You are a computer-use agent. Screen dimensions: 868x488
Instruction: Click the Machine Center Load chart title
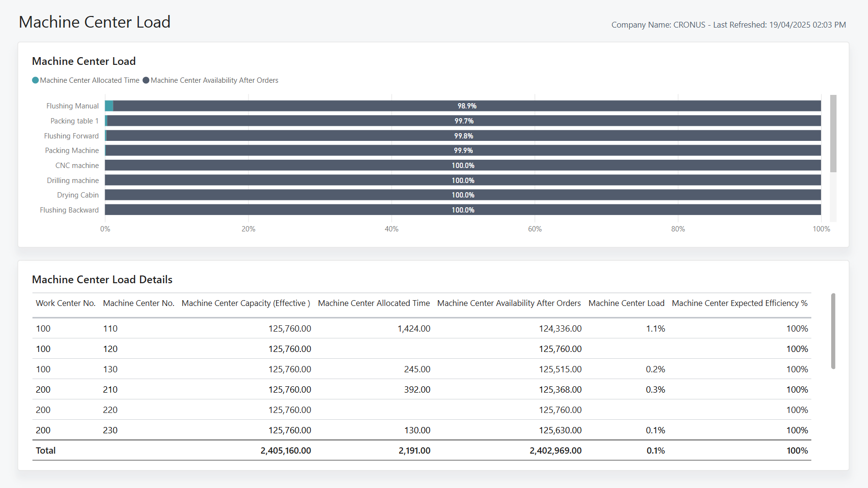point(83,61)
